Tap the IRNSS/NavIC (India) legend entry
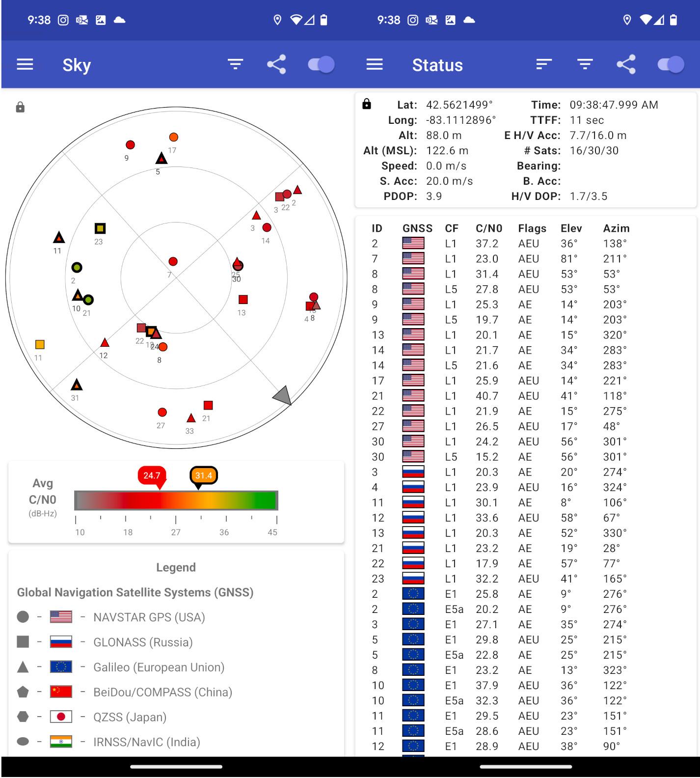This screenshot has width=700, height=778. [x=108, y=742]
